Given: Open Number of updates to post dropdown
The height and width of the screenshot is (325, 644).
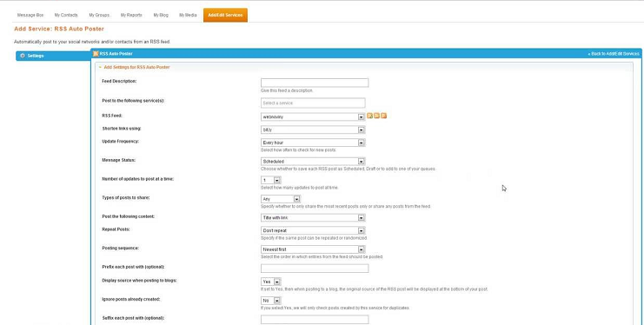Looking at the screenshot, I should tap(270, 180).
